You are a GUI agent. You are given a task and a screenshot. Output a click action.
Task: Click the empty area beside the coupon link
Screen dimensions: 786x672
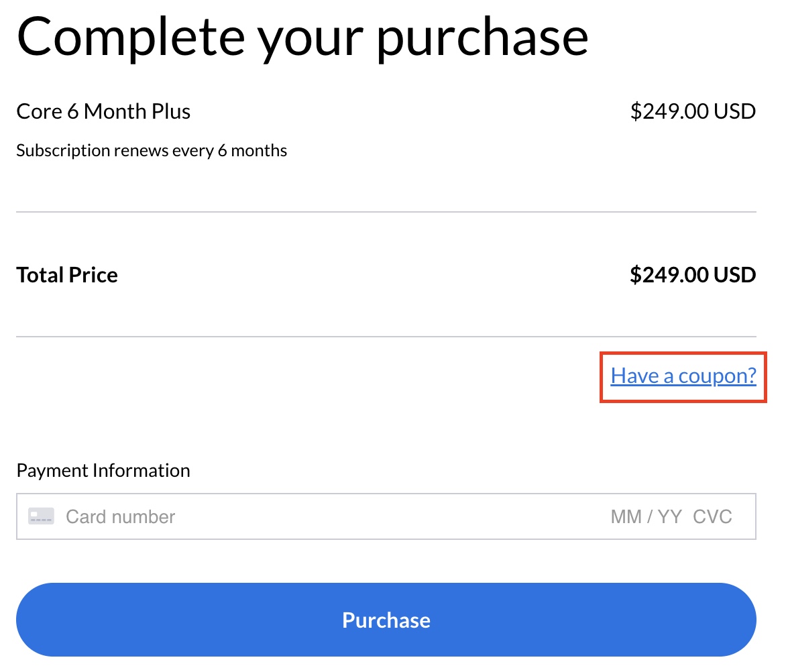click(302, 376)
